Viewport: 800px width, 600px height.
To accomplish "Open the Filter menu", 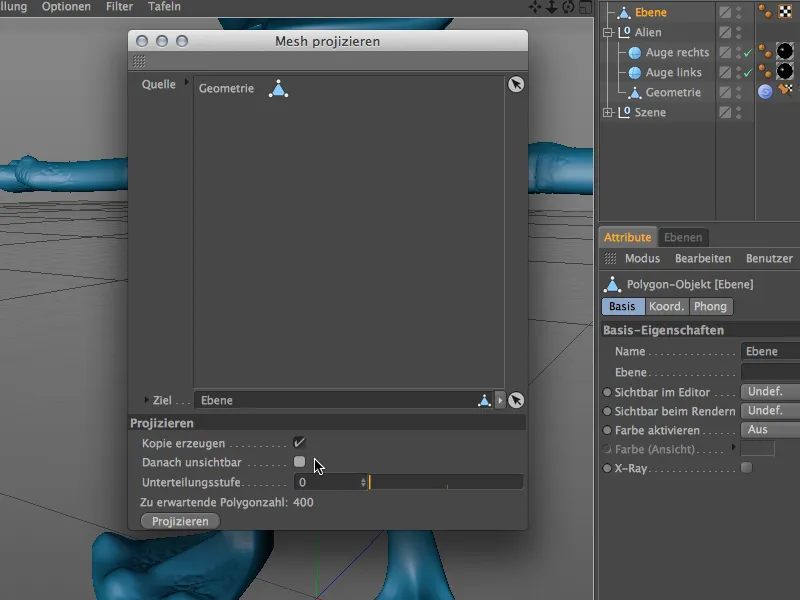I will pyautogui.click(x=119, y=7).
